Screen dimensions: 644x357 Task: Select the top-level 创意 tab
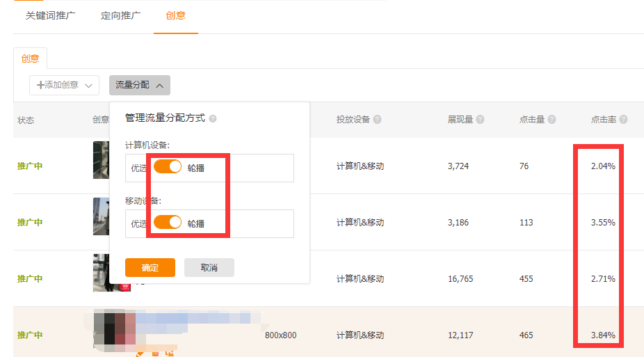pyautogui.click(x=175, y=15)
